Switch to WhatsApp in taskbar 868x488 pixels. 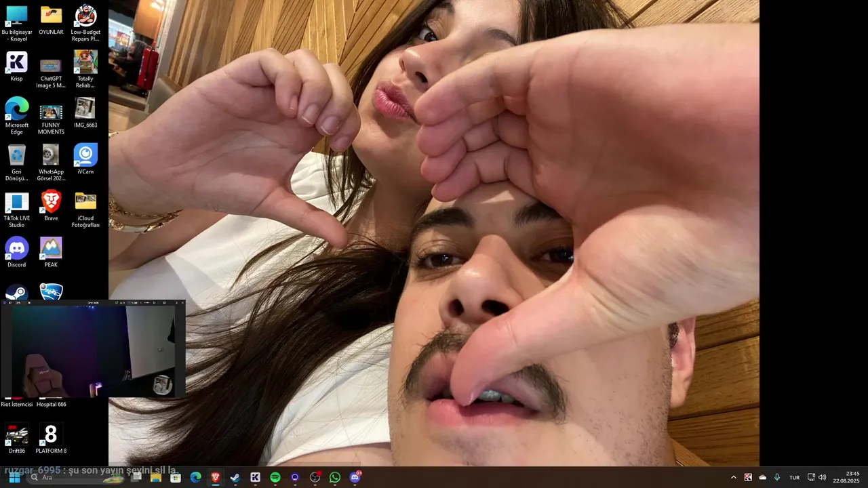[335, 477]
